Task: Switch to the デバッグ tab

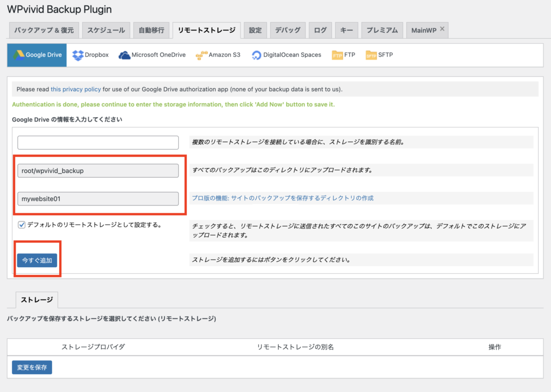Action: pyautogui.click(x=287, y=30)
